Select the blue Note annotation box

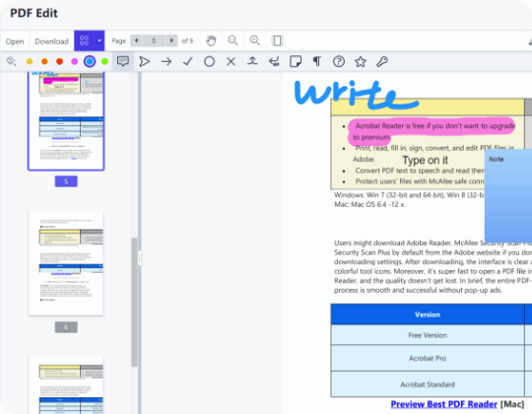click(508, 195)
